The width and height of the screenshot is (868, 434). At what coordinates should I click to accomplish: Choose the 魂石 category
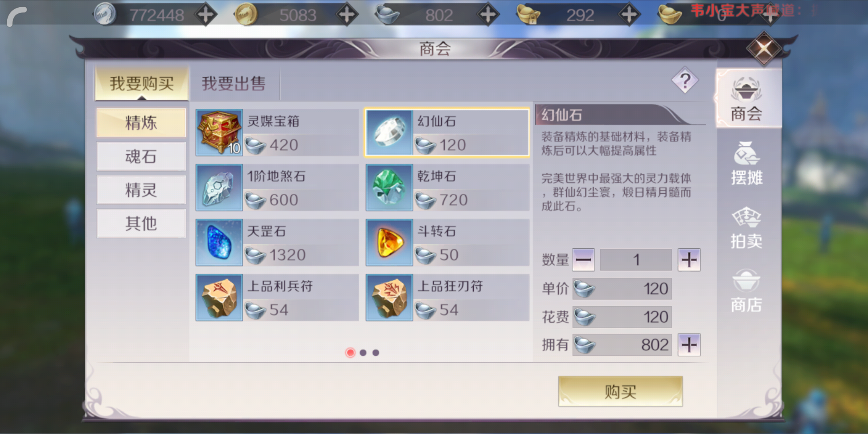141,156
